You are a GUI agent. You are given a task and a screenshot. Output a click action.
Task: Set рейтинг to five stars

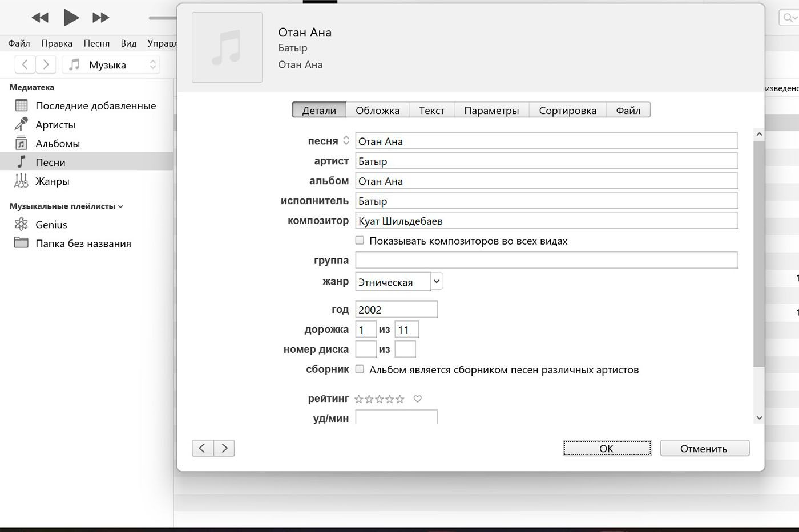pos(400,399)
